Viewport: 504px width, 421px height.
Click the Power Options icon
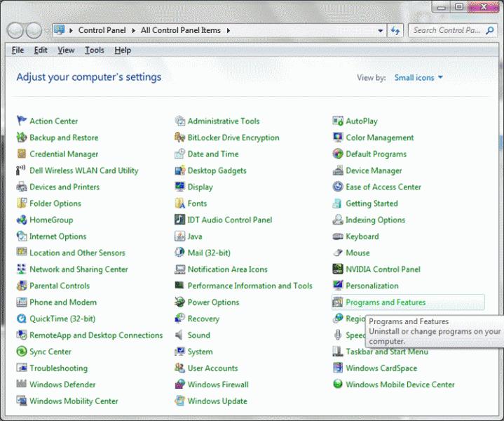pyautogui.click(x=180, y=302)
